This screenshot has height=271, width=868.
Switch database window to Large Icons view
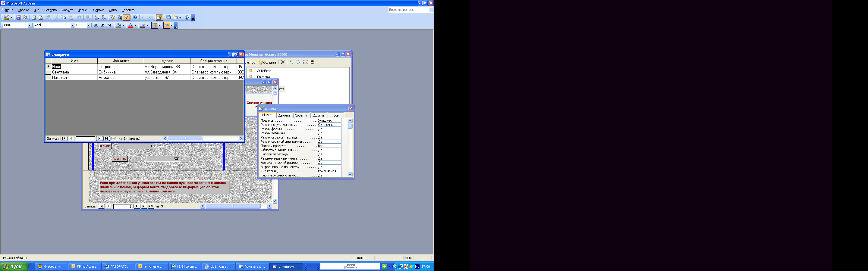click(x=291, y=62)
